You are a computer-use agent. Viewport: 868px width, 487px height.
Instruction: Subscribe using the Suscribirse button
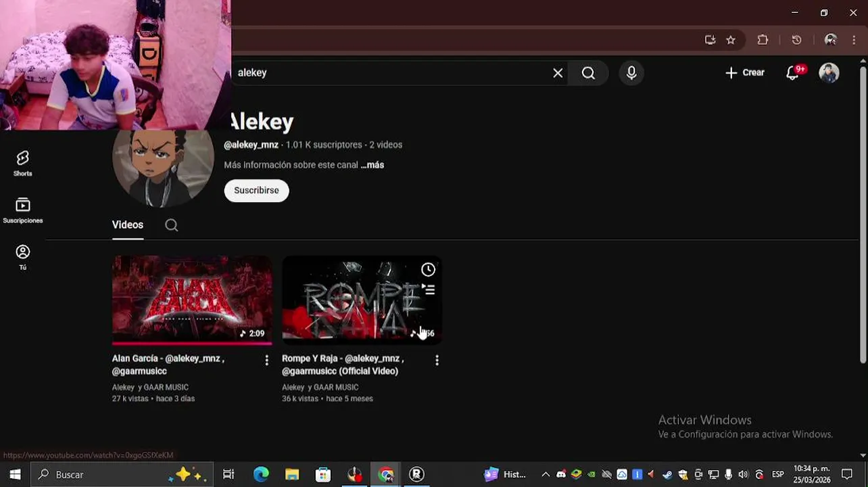(256, 191)
